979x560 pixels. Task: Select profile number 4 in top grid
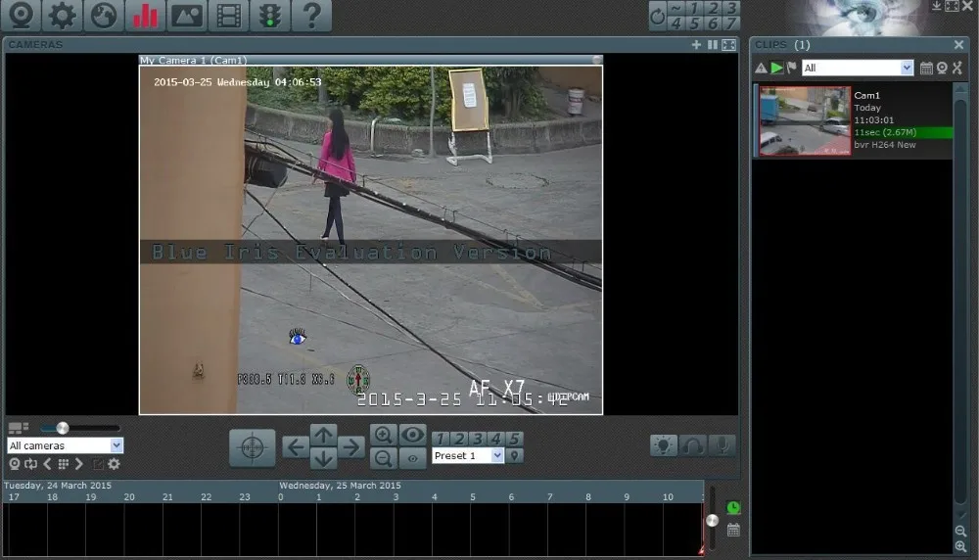[x=676, y=23]
